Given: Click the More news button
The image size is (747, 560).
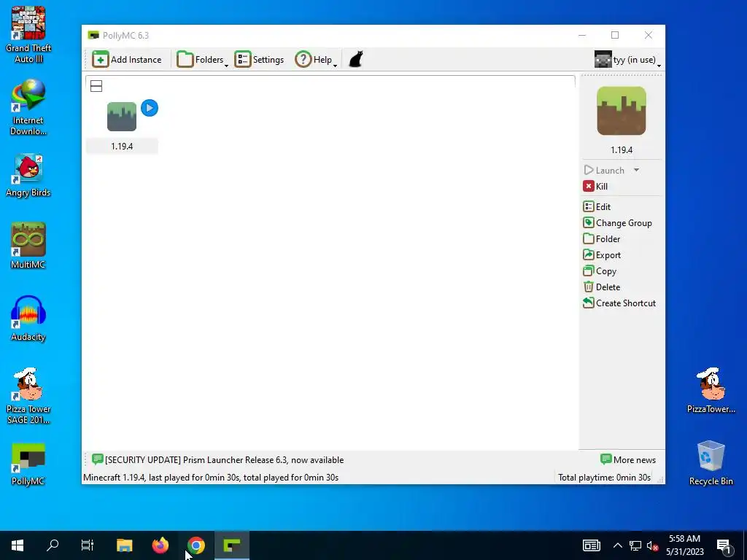Looking at the screenshot, I should point(628,460).
